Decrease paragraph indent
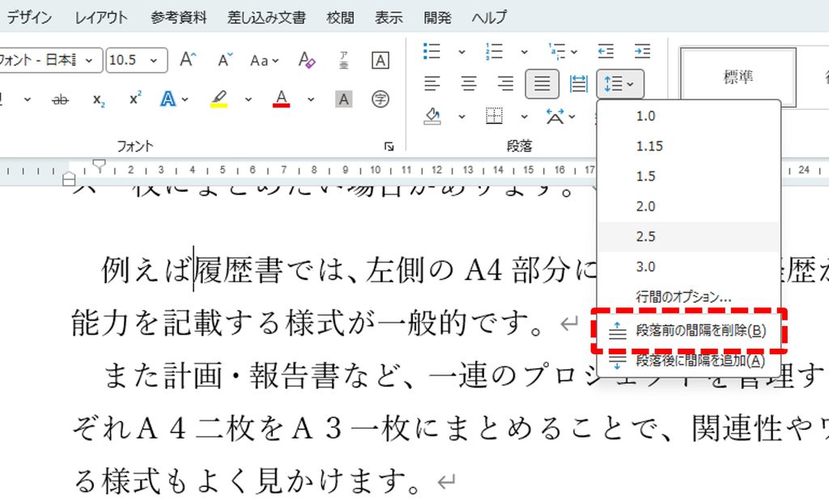 (x=606, y=51)
